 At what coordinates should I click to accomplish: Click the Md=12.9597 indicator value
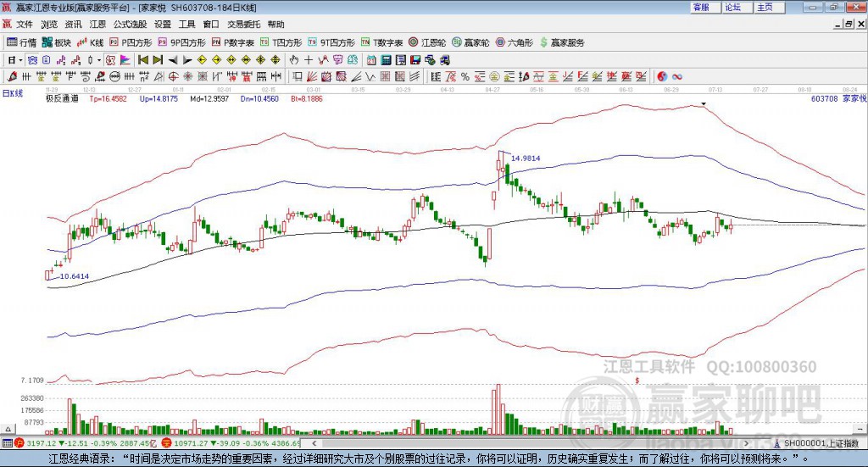point(209,98)
